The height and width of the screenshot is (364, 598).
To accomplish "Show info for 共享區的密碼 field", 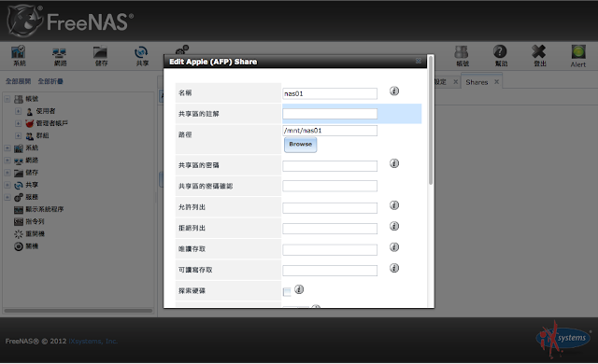I will (394, 163).
